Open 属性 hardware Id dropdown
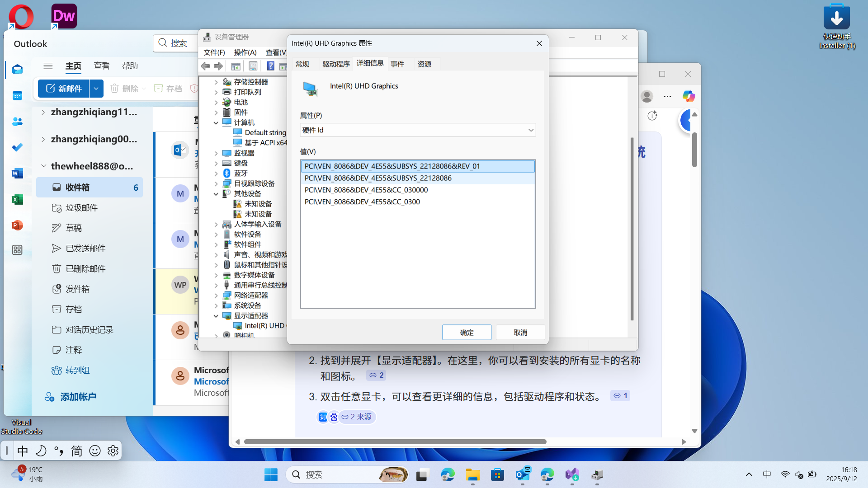 click(x=531, y=130)
